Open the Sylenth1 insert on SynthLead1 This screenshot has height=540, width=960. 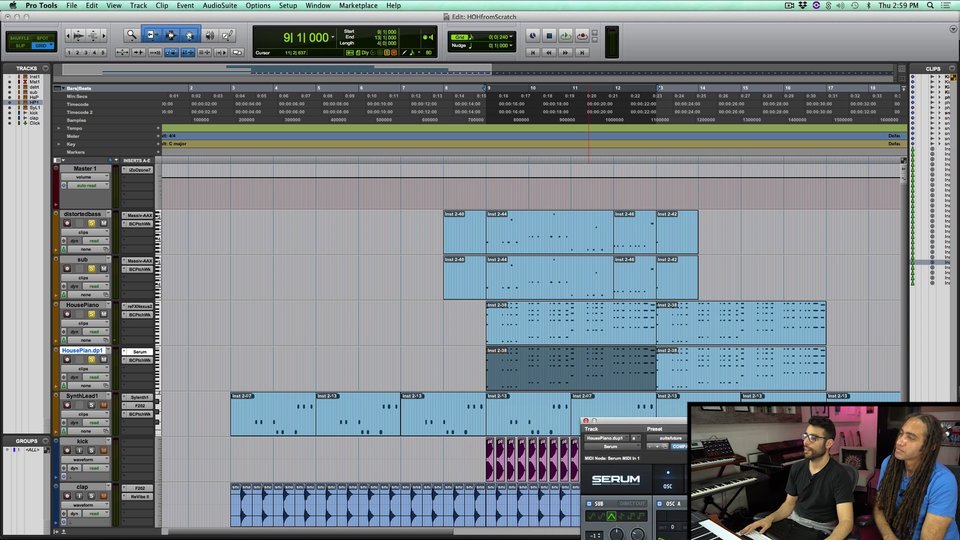click(x=138, y=397)
